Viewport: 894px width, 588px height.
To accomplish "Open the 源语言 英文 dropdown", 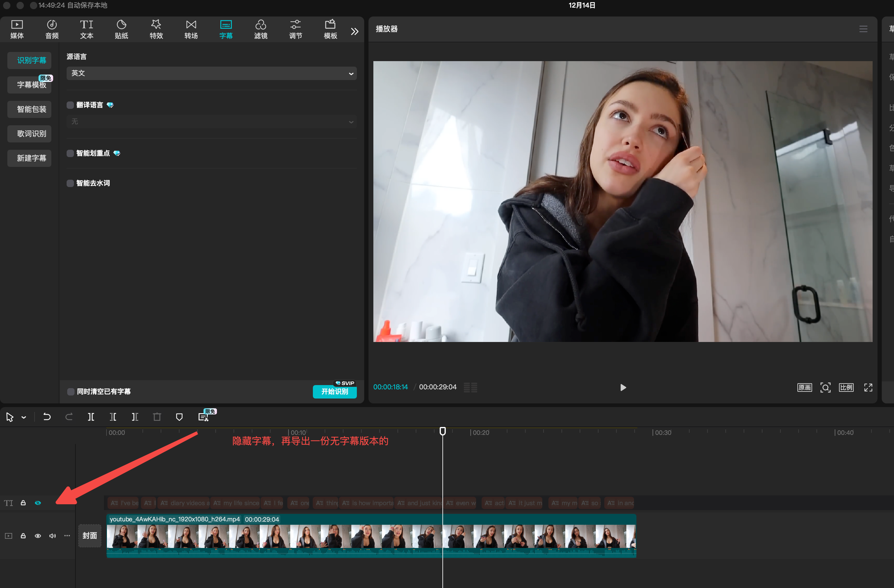I will pos(211,73).
